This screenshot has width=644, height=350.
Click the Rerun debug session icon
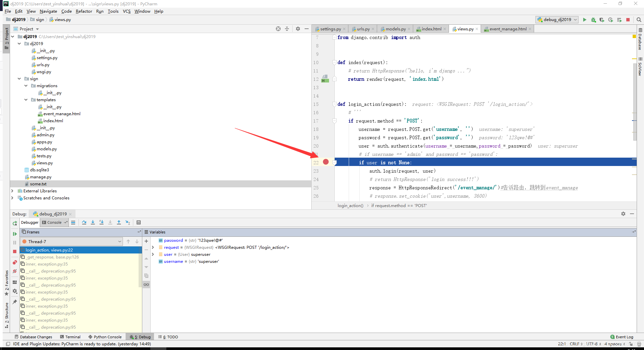(x=15, y=223)
